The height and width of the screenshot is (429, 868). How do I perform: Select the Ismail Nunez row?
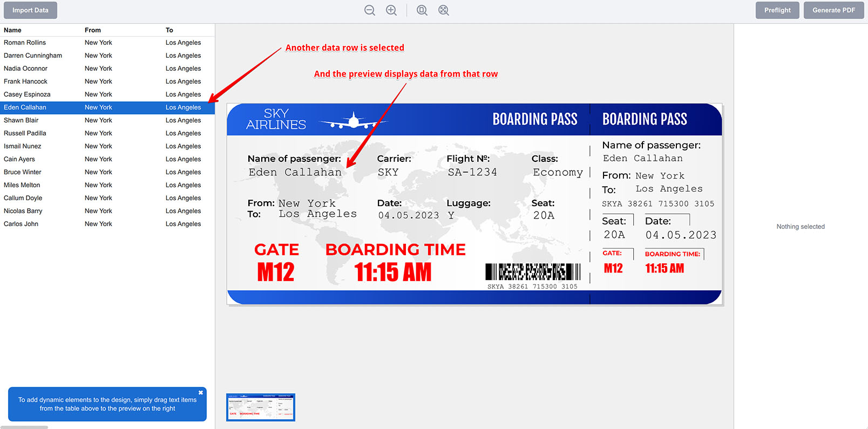point(107,146)
